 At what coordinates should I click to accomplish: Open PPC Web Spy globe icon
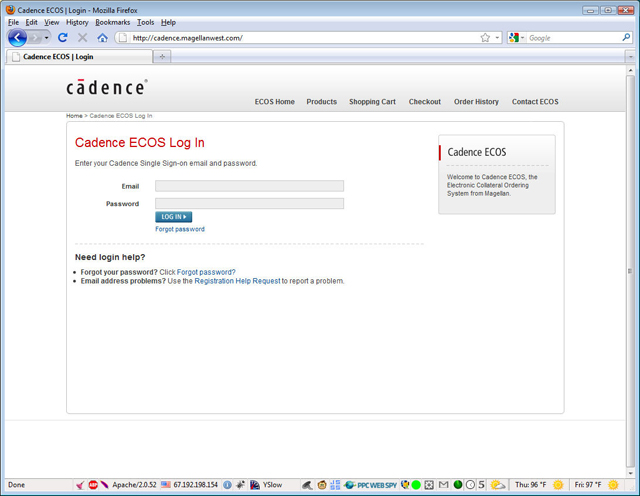[x=349, y=485]
